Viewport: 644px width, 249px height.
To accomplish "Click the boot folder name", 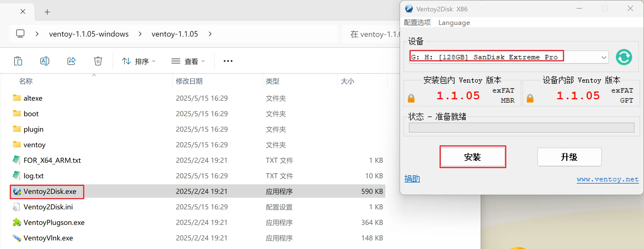I will 31,114.
